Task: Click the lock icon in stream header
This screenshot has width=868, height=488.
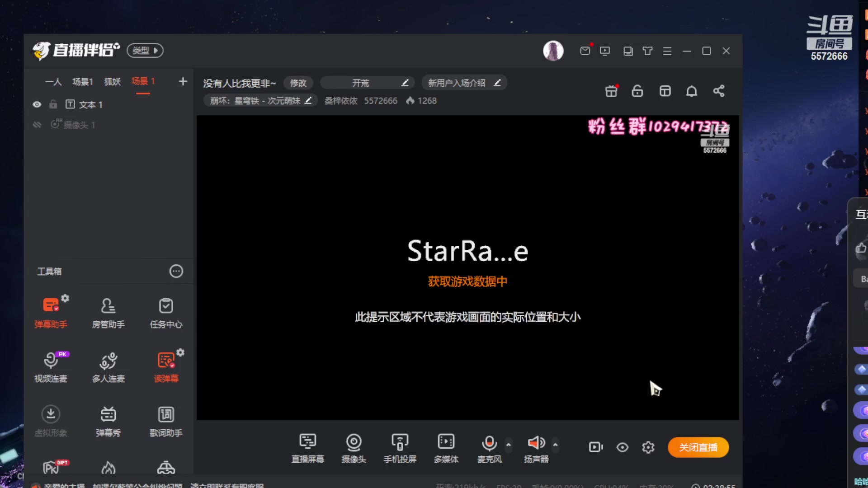Action: coord(637,91)
